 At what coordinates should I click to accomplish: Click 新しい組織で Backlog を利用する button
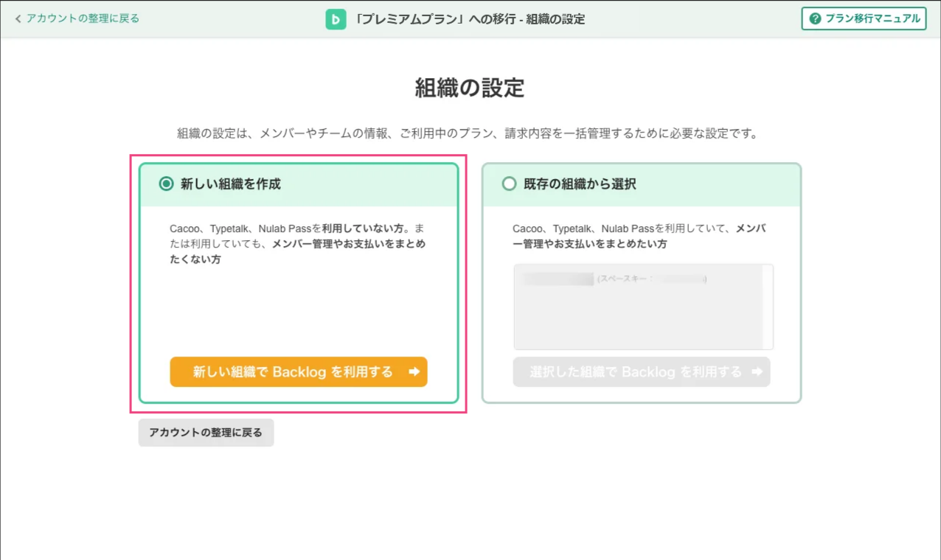(x=299, y=372)
